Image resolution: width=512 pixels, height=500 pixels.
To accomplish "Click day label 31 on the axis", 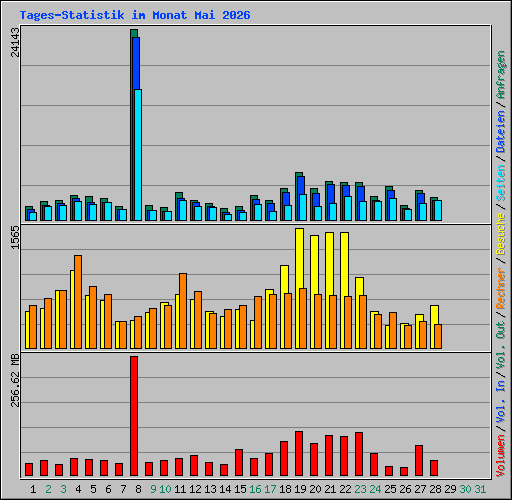I will point(480,489).
